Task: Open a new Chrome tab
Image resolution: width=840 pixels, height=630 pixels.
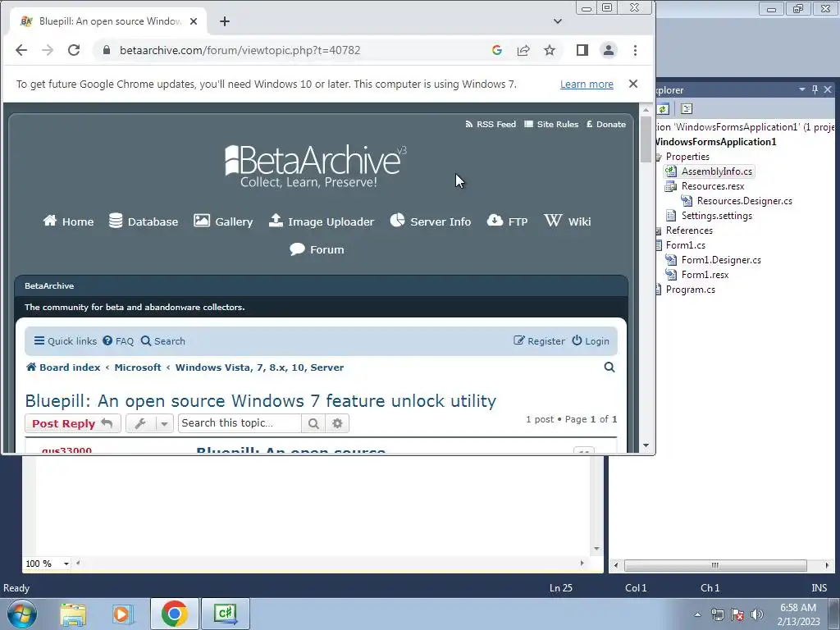Action: click(225, 21)
